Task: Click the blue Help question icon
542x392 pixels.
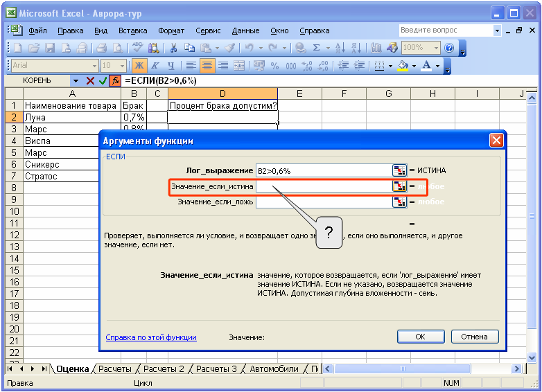Action: pyautogui.click(x=449, y=48)
